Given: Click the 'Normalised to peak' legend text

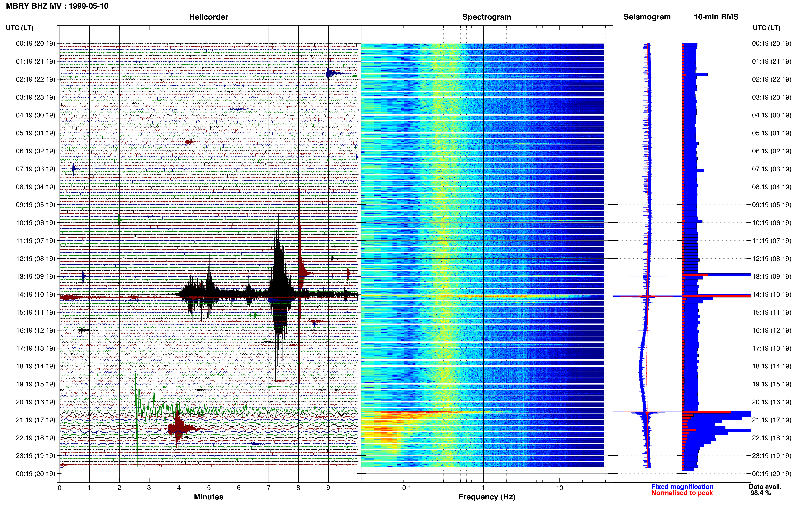Looking at the screenshot, I should tap(682, 493).
